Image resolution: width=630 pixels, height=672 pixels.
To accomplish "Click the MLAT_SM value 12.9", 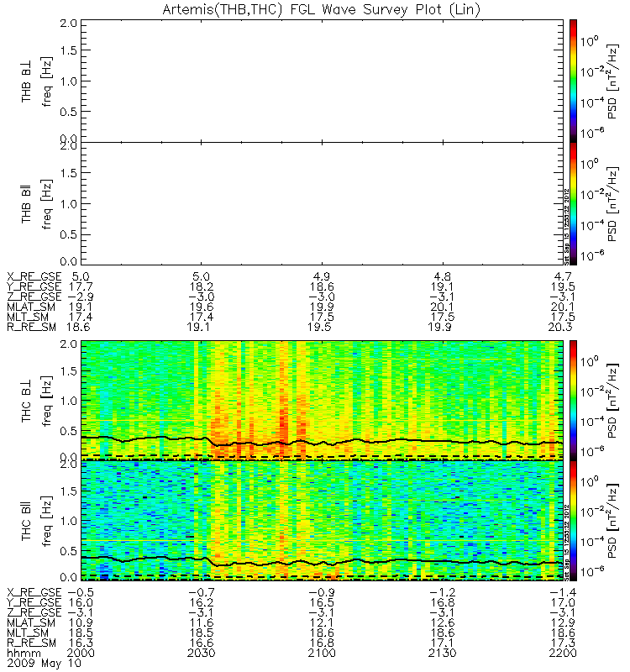I will coord(563,622).
